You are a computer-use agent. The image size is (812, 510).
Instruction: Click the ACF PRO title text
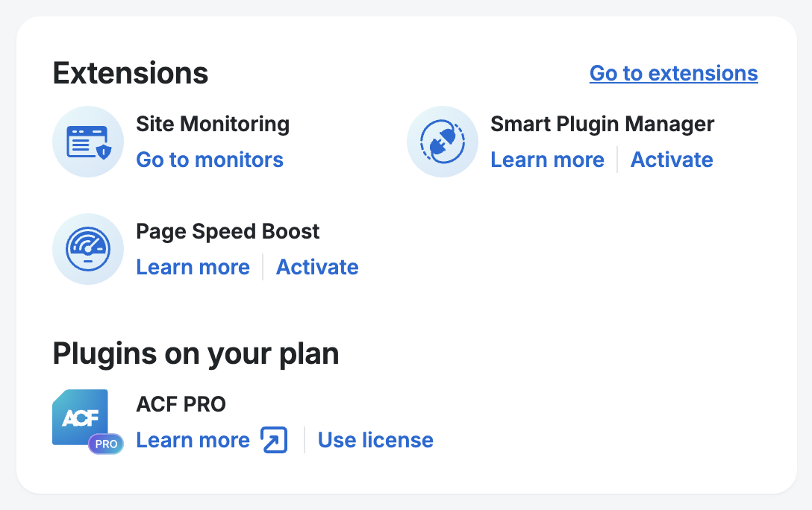click(x=181, y=404)
